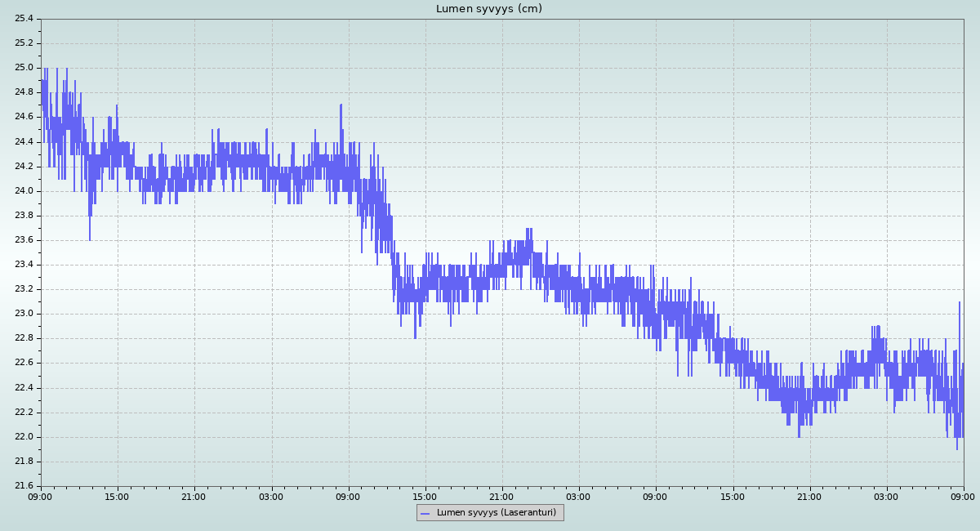Screen dimensions: 980x531
Task: Click the 23.4 y-axis tick label
Action: (x=24, y=264)
